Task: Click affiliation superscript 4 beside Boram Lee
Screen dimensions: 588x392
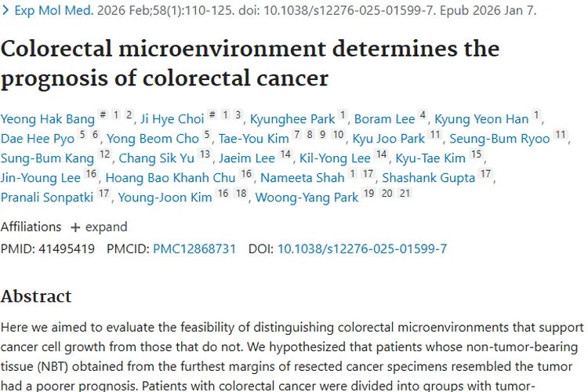Action: point(423,117)
